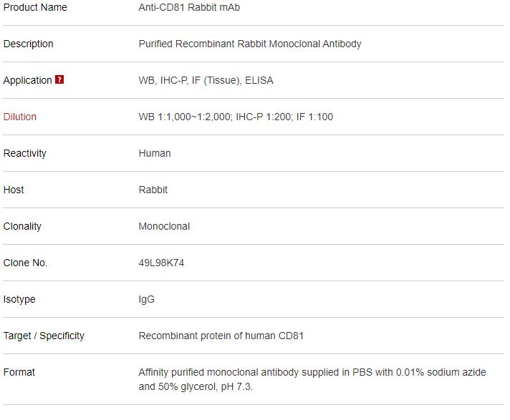Viewport: 510px width, 420px height.
Task: Select the Monoclonal clonality value
Action: 164,226
